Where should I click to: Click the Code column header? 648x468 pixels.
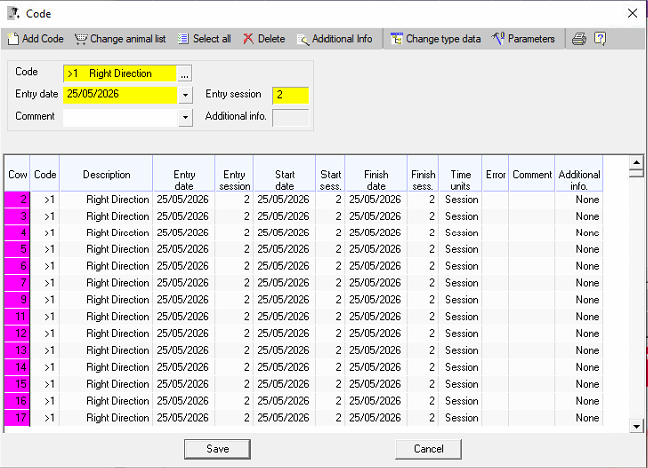[45, 174]
